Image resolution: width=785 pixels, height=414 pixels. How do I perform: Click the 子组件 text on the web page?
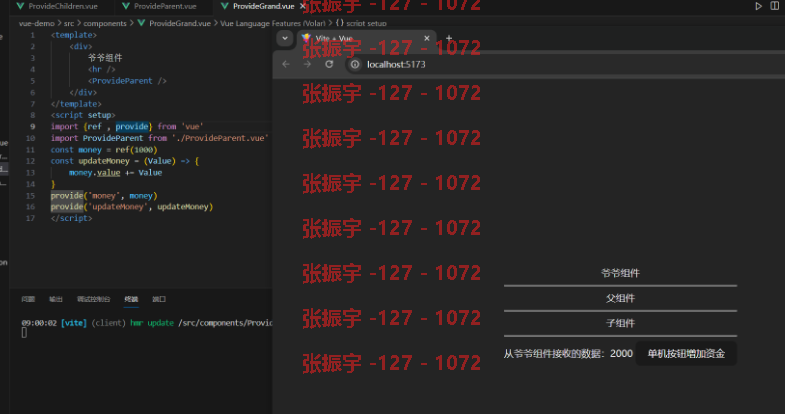click(620, 323)
